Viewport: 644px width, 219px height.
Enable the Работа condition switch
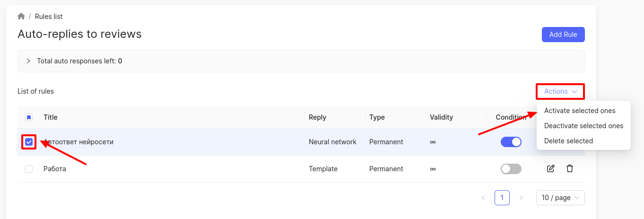click(x=511, y=169)
